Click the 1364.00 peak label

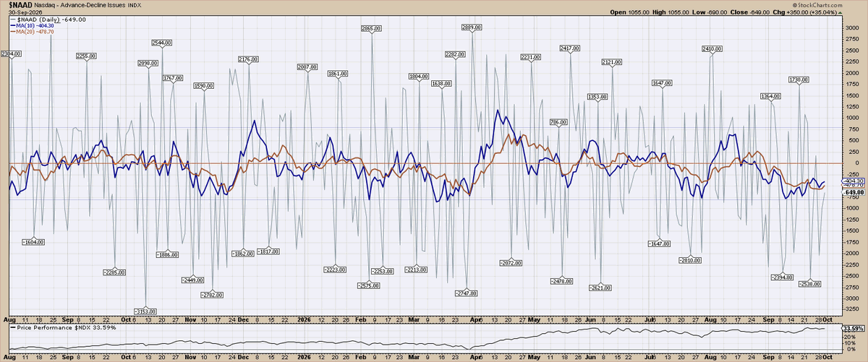770,96
